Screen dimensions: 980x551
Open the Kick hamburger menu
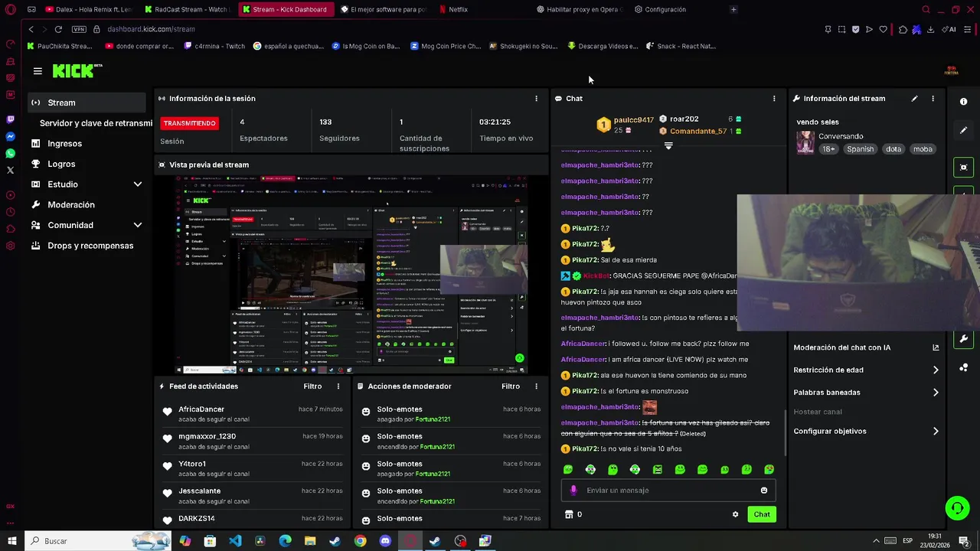(38, 71)
